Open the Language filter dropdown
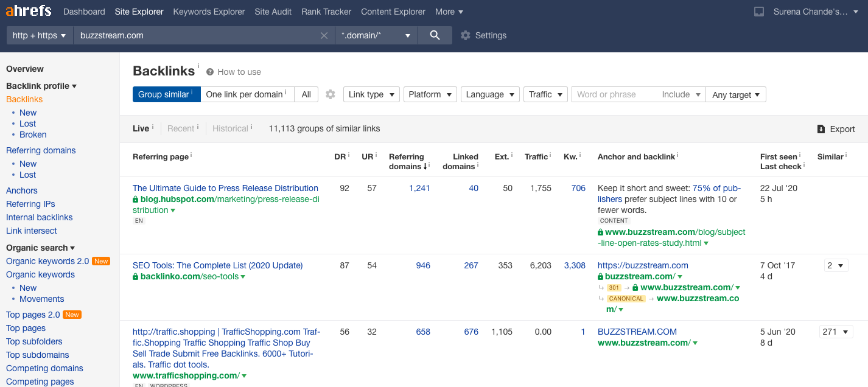Viewport: 868px width, 387px height. [490, 94]
